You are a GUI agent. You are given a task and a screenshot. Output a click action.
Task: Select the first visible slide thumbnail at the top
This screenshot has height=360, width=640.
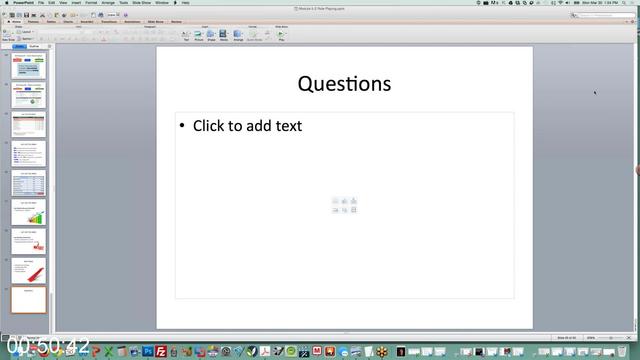tap(29, 66)
